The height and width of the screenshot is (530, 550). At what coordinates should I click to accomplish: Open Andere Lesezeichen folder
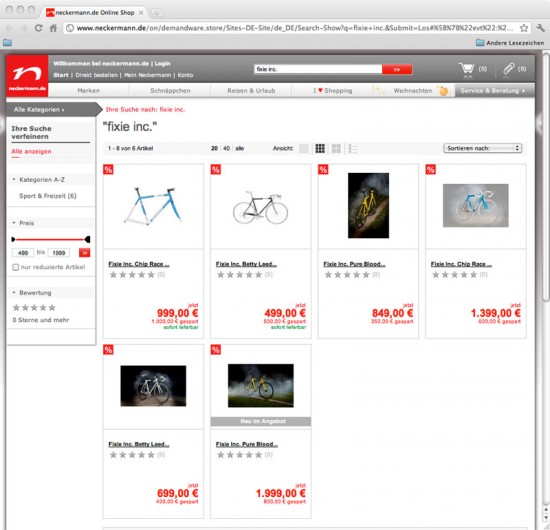[510, 43]
